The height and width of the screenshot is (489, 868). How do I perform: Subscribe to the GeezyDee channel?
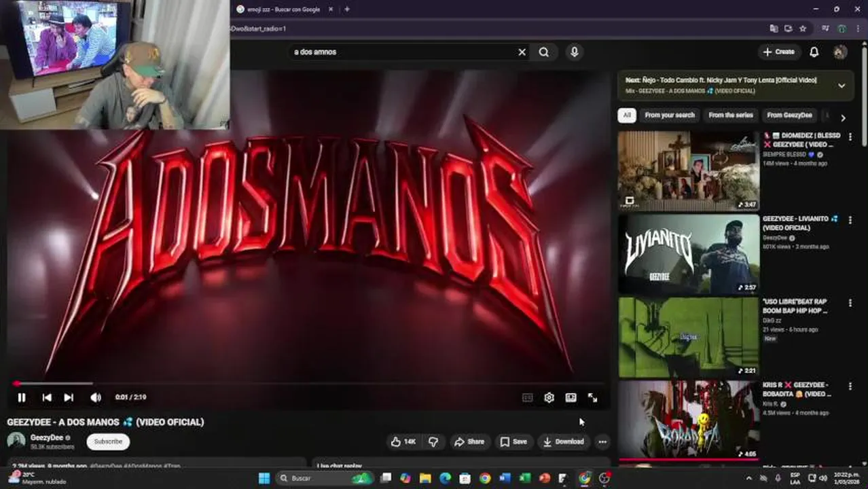tap(108, 441)
